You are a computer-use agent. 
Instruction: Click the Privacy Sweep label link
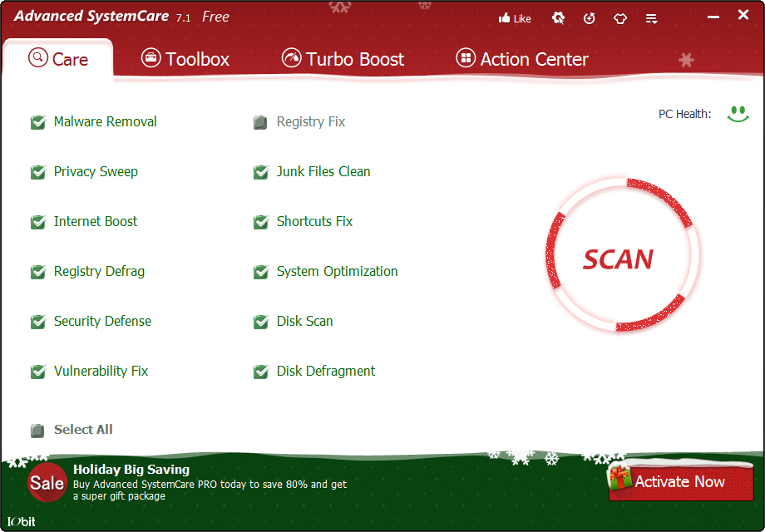[96, 171]
